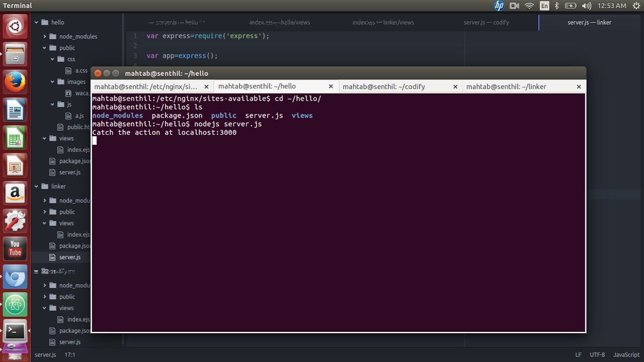Switch to the ~/codify terminal tab
The width and height of the screenshot is (644, 362).
(x=384, y=86)
